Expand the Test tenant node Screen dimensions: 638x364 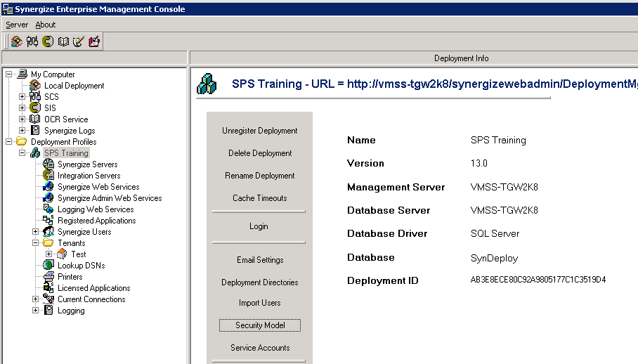pyautogui.click(x=48, y=254)
